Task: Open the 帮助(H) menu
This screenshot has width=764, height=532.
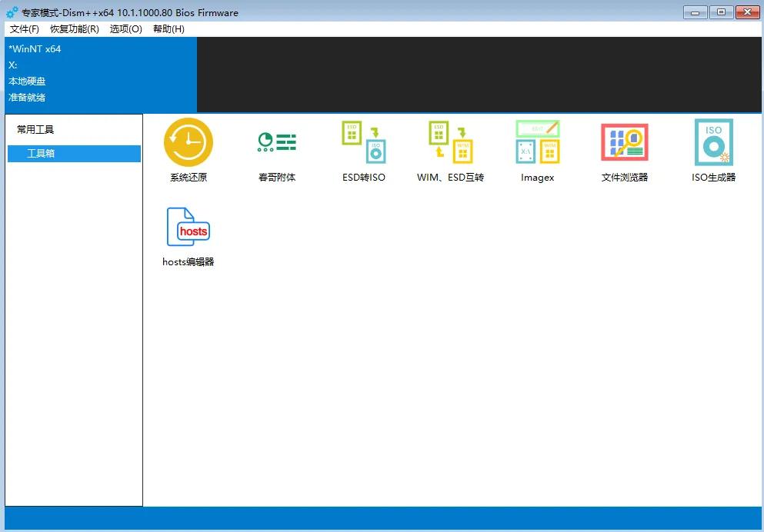Action: [168, 29]
